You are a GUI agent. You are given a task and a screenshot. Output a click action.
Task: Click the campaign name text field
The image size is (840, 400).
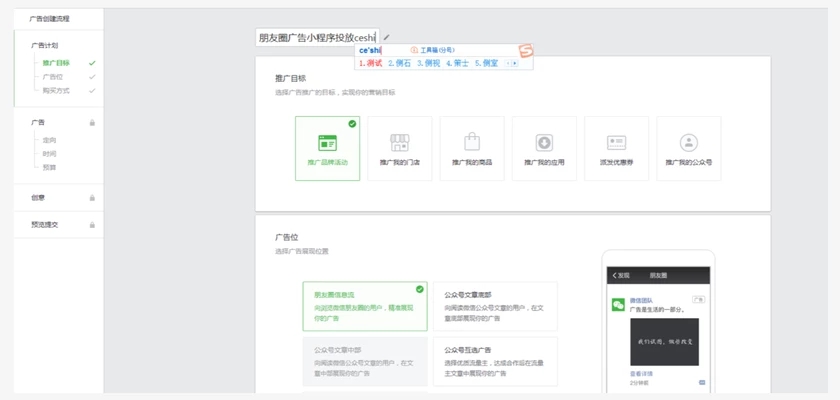316,38
